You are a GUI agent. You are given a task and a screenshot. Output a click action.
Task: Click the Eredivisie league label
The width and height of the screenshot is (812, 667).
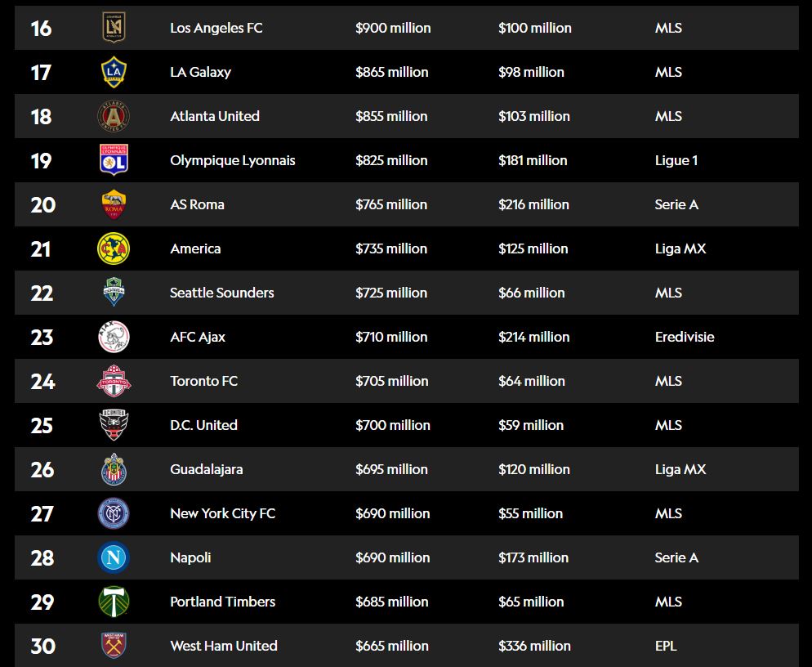click(x=685, y=337)
